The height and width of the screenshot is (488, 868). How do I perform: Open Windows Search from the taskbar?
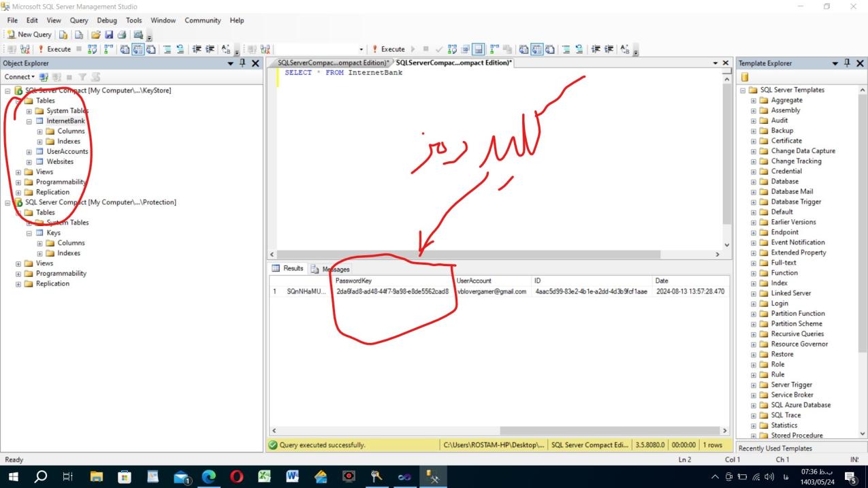coord(41,477)
